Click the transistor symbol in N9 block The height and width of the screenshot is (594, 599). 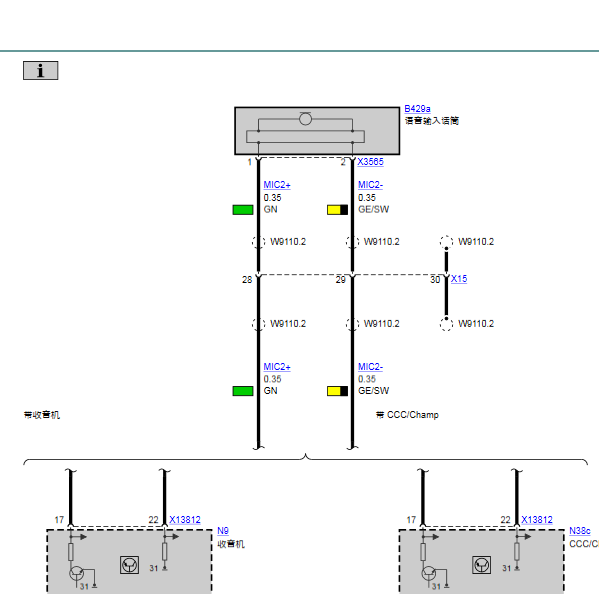coord(76,573)
